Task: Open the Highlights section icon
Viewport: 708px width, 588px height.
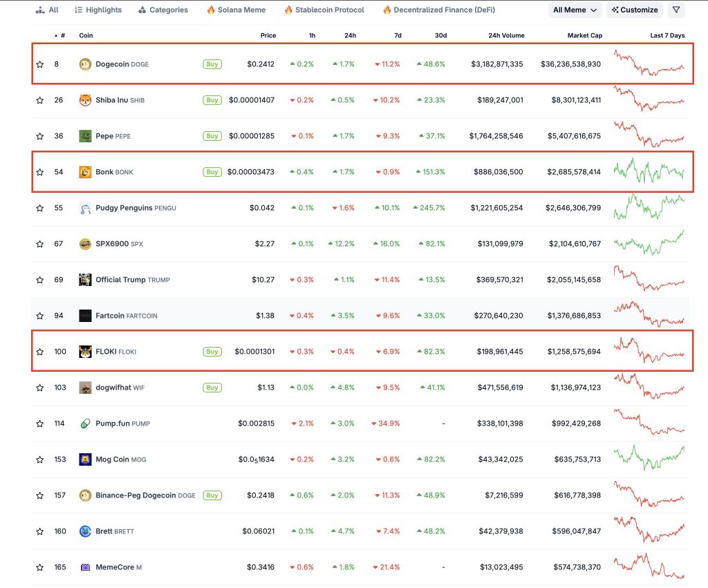Action: tap(78, 10)
